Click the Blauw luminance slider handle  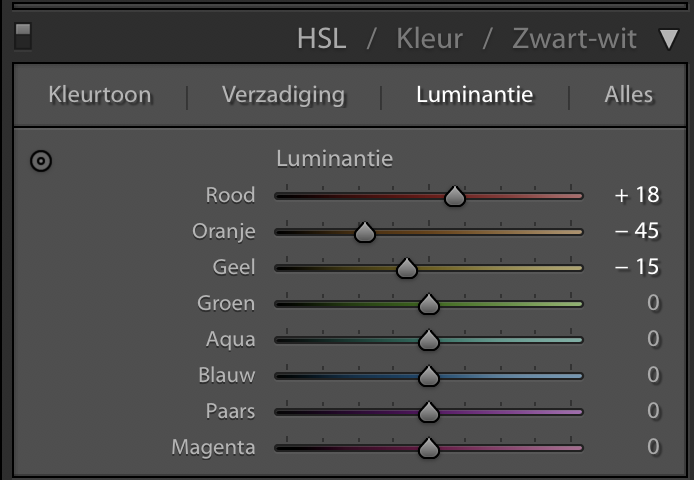pos(428,376)
